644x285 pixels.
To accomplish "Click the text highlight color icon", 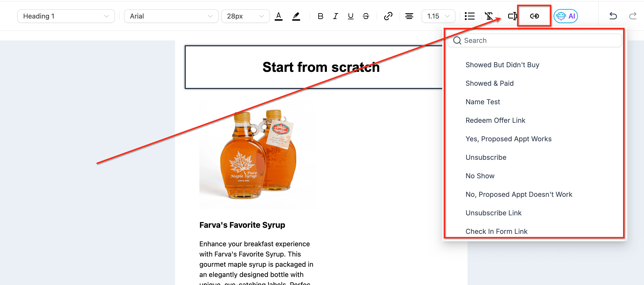I will pos(296,16).
